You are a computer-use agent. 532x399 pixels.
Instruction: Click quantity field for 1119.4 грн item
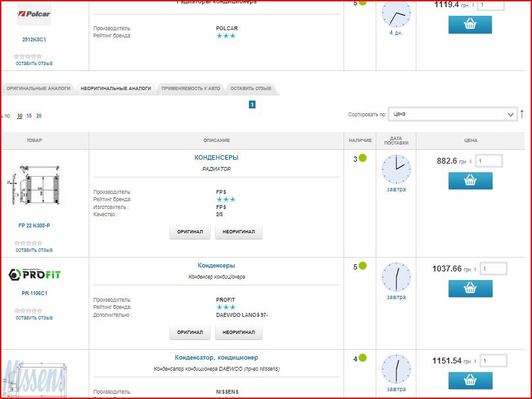(x=491, y=5)
